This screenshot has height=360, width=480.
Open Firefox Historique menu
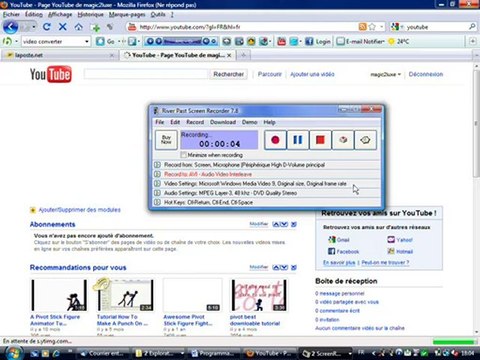pyautogui.click(x=90, y=14)
